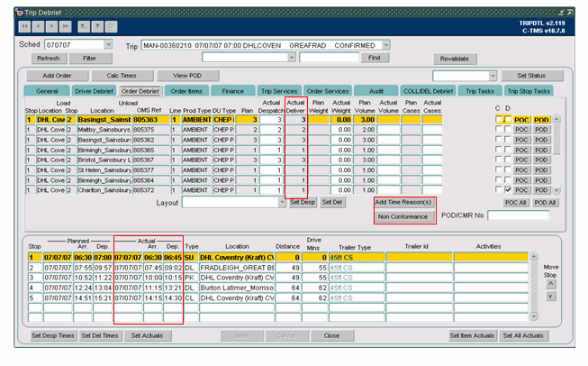Open the Trip Services tab
Viewport: 588px width, 366px height.
[x=279, y=91]
